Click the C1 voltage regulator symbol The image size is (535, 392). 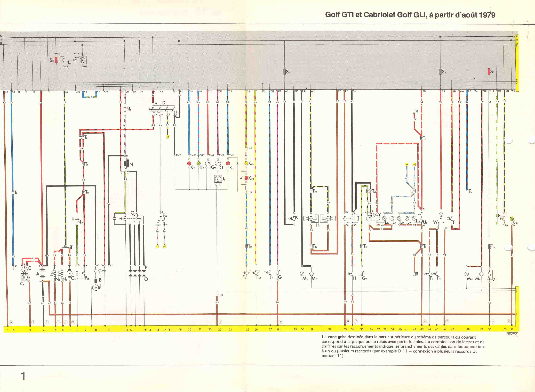pyautogui.click(x=25, y=277)
